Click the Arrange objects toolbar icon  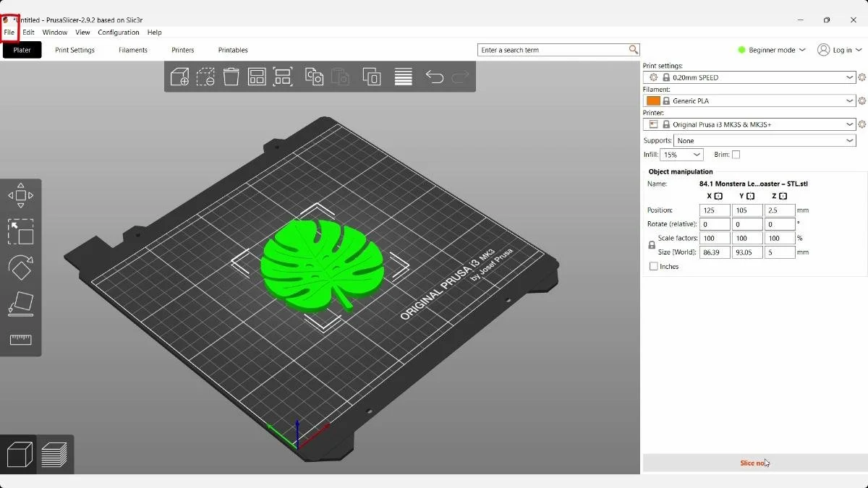pyautogui.click(x=257, y=77)
